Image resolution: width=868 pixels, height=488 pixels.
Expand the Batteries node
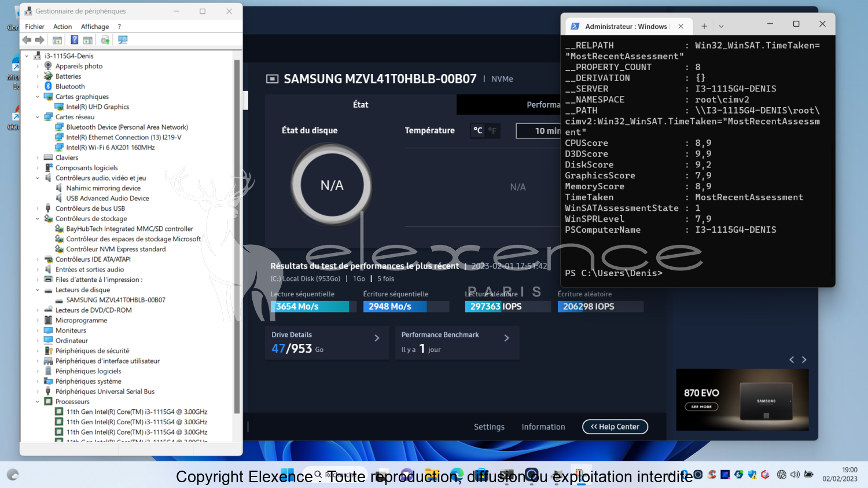click(38, 76)
